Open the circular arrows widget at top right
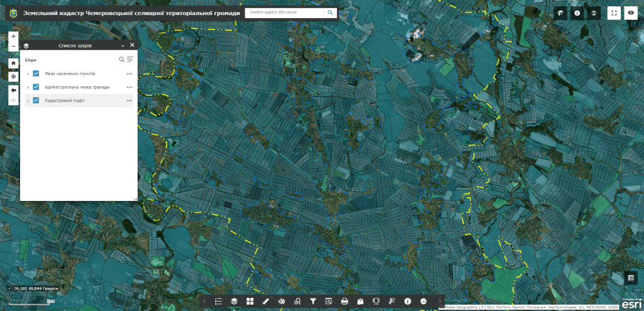644x311 pixels. point(594,13)
